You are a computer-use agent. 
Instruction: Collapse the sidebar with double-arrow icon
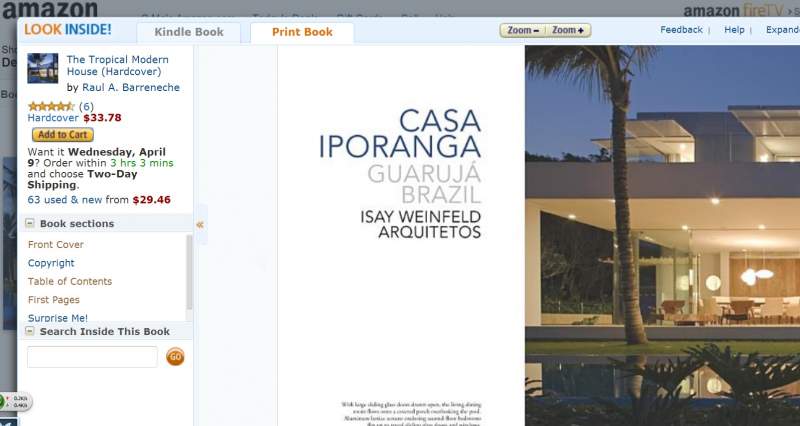point(200,224)
